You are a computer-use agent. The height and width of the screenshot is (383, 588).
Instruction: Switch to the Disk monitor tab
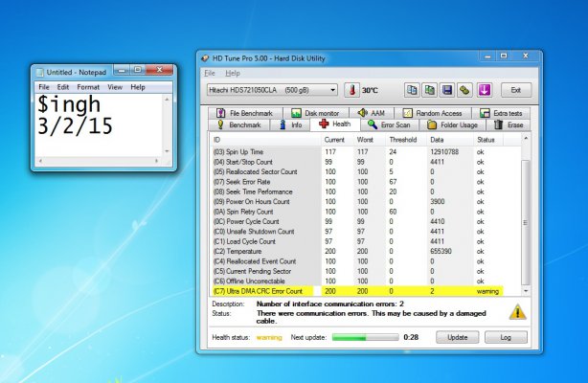tap(315, 113)
